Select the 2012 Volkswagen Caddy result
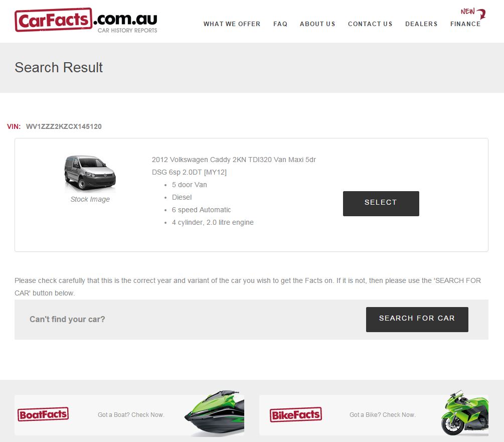Image resolution: width=504 pixels, height=442 pixels. pos(381,204)
